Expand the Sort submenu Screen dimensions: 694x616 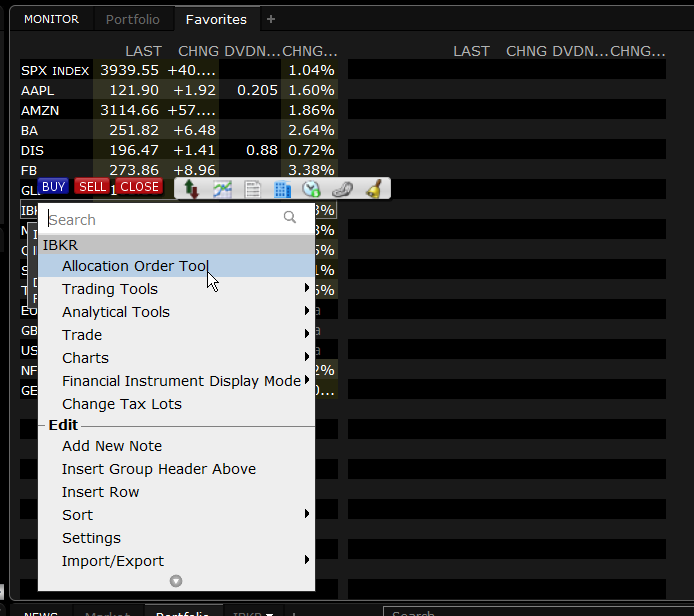[176, 515]
